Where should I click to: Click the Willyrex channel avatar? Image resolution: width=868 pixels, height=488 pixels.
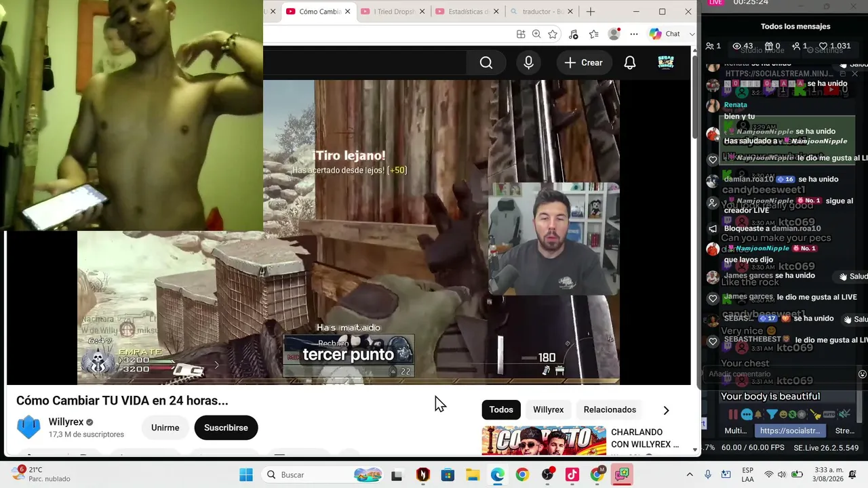28,428
